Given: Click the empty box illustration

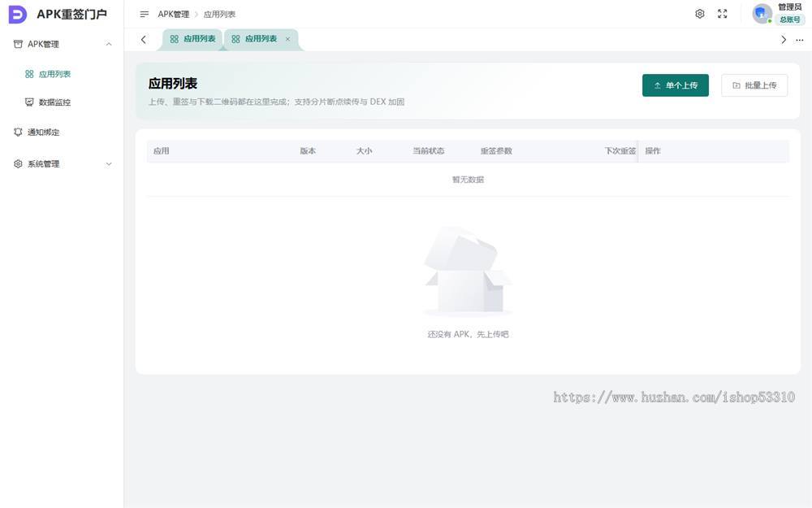Looking at the screenshot, I should coord(468,271).
